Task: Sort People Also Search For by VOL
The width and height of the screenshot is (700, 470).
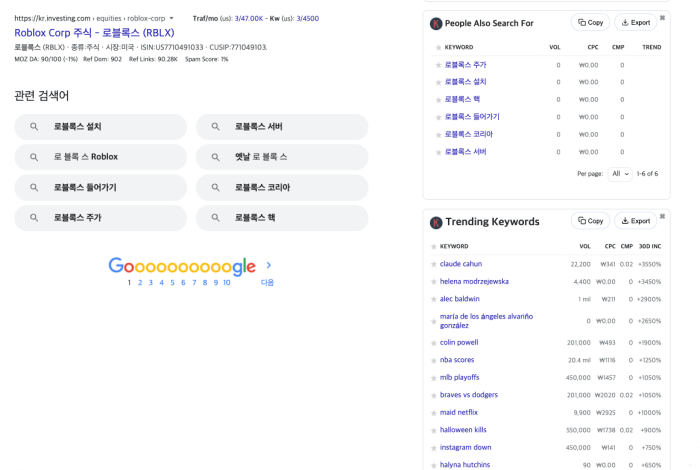Action: [555, 47]
